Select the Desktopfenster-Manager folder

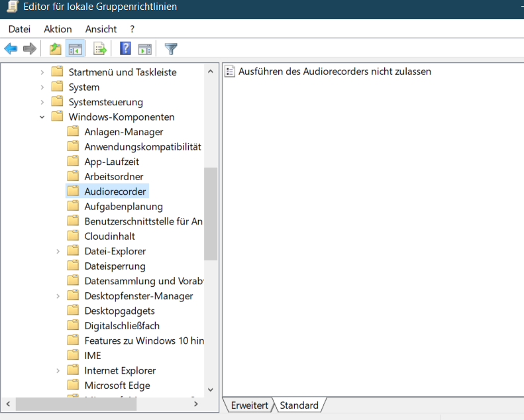[138, 296]
